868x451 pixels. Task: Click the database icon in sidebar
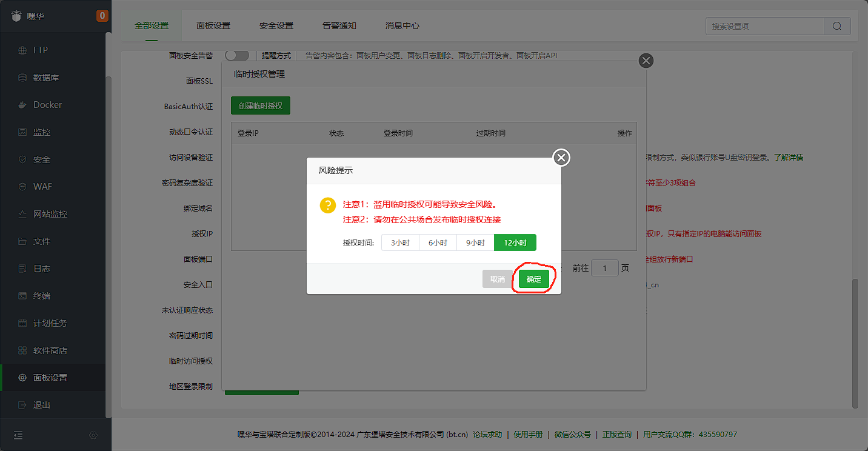(22, 78)
